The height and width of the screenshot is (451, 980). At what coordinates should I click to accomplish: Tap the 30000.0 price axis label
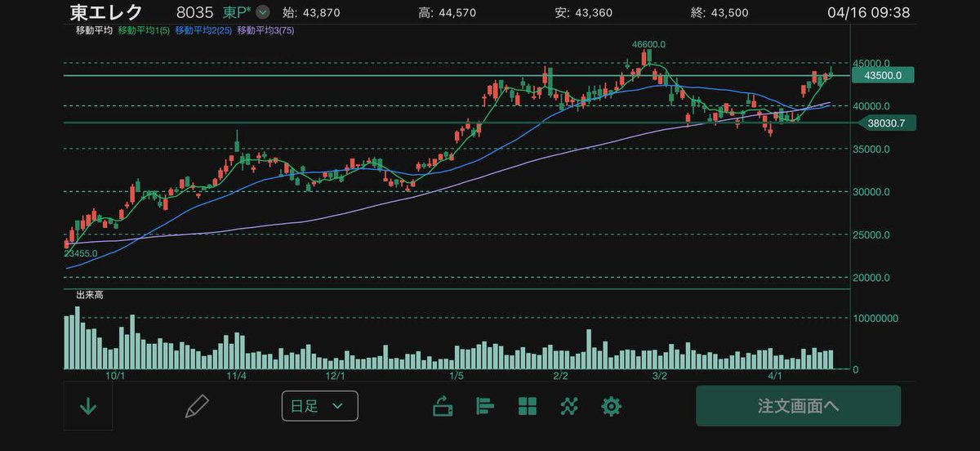(872, 192)
